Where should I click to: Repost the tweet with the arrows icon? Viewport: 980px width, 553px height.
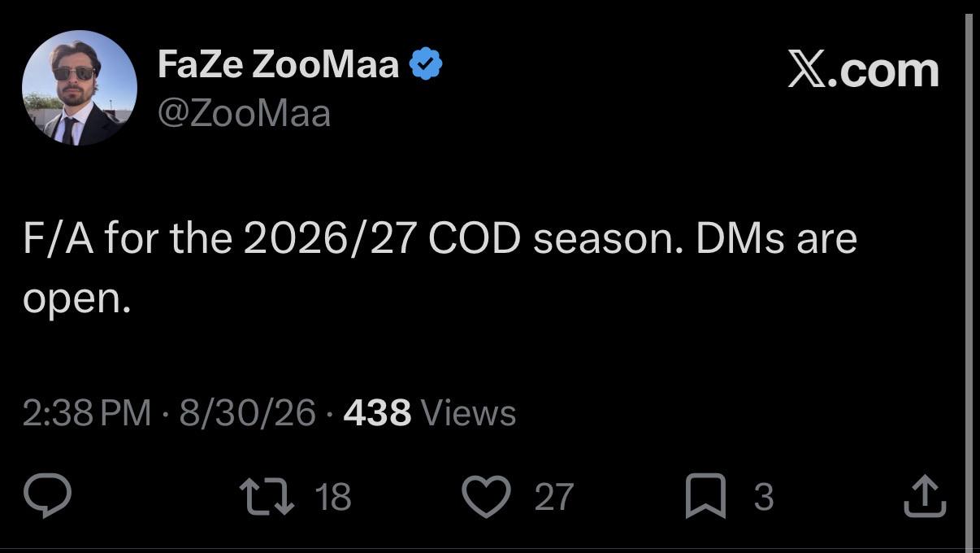point(268,496)
